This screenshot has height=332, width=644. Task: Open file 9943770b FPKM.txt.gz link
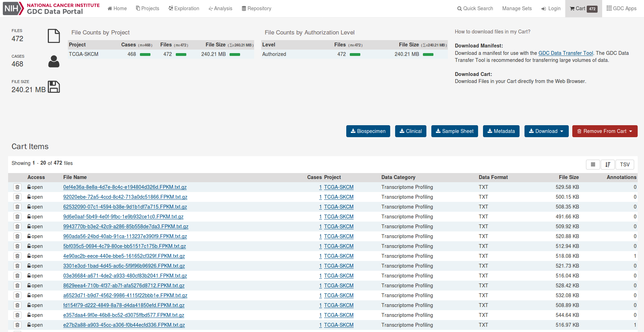(126, 226)
